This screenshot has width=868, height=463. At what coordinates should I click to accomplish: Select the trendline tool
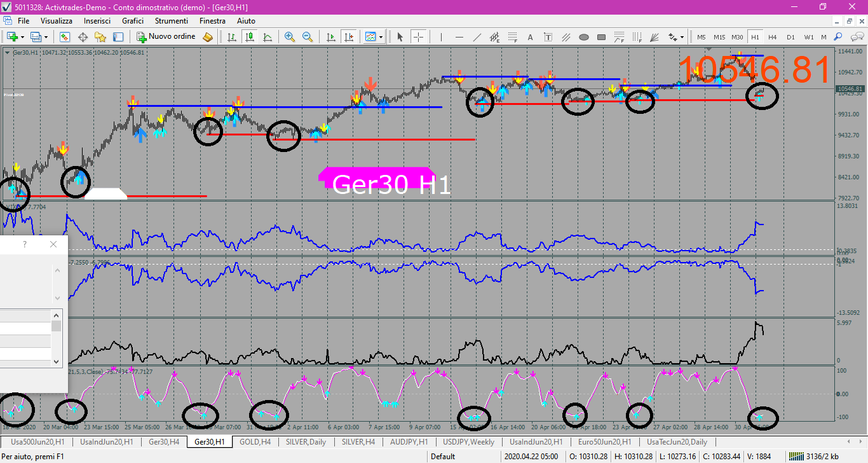pos(477,37)
